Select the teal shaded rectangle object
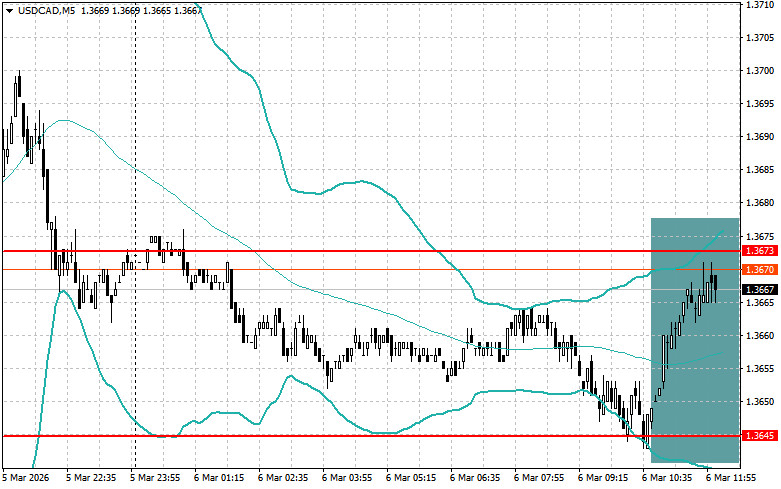Viewport: 781px width, 489px height. [695, 340]
